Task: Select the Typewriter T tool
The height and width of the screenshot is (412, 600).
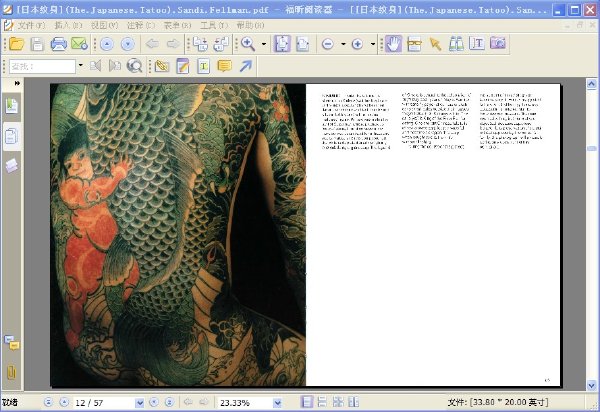Action: [x=204, y=67]
